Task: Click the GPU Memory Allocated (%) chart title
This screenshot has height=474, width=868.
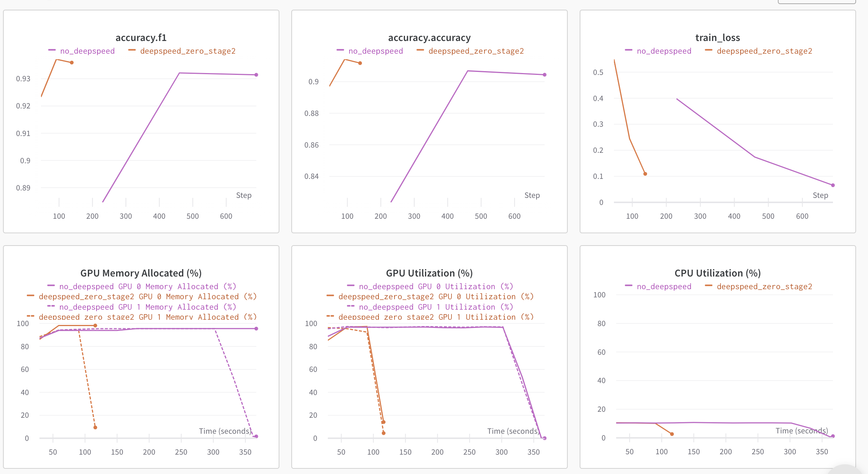Action: point(141,273)
